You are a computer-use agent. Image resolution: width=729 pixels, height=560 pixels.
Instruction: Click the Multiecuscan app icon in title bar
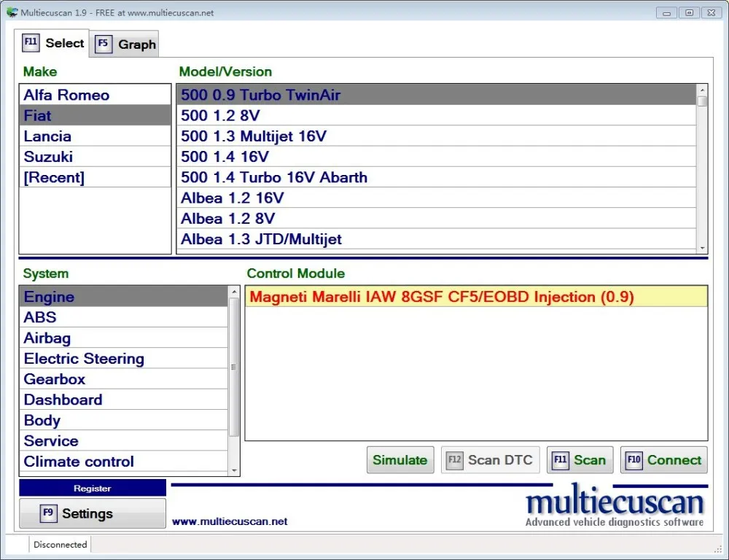(12, 12)
